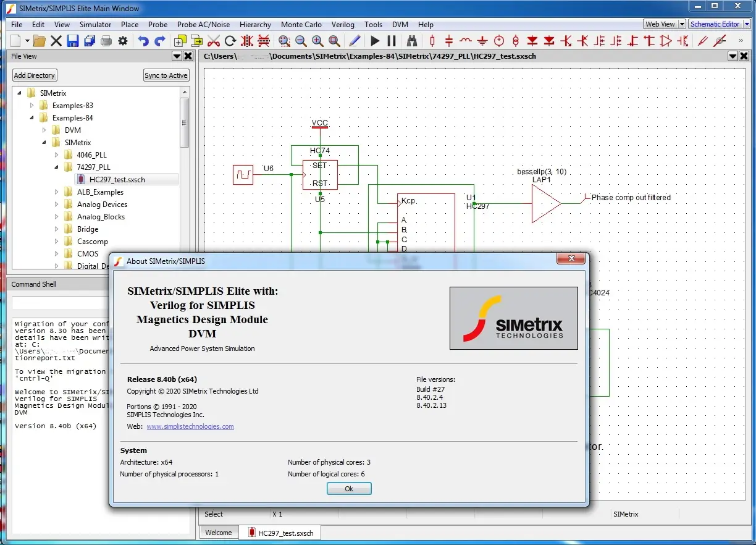This screenshot has width=756, height=545.
Task: Switch to the Welcome tab
Action: (x=219, y=533)
